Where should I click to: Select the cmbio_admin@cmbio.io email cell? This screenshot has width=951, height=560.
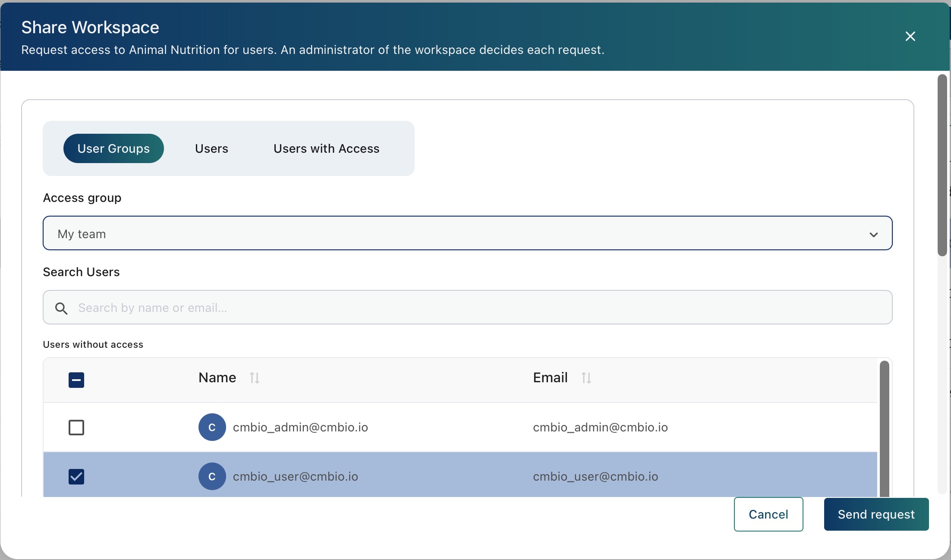[600, 427]
